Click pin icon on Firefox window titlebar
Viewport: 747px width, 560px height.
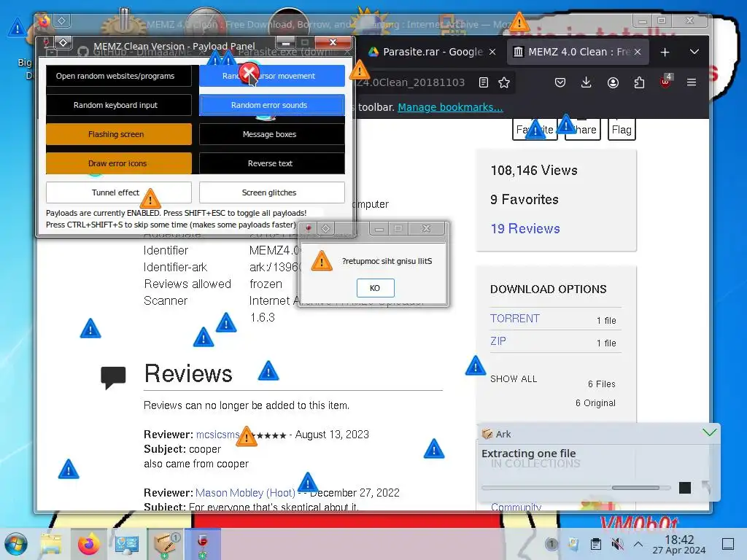[x=62, y=20]
